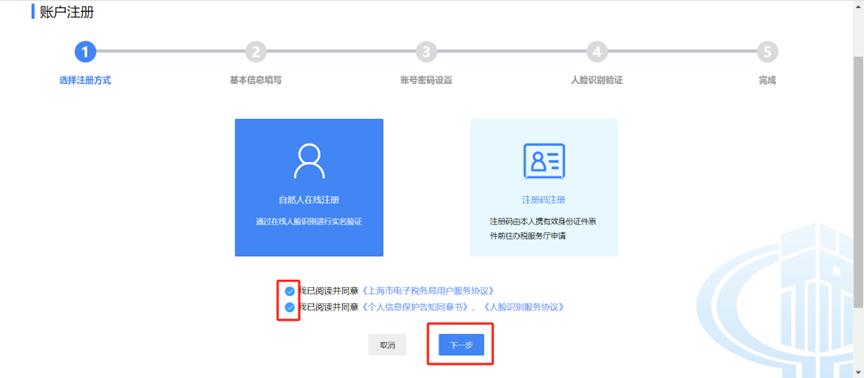Click step 5 circle 完成
Image resolution: width=864 pixels, height=378 pixels.
767,52
